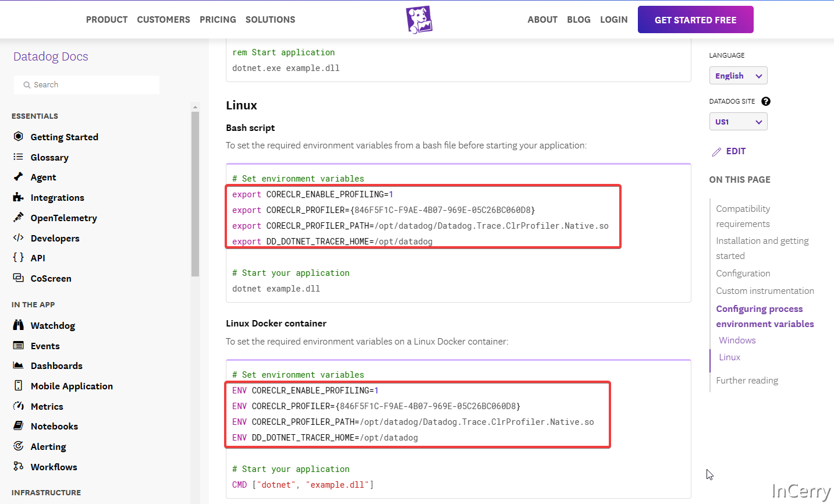Click the Getting Started hexagon icon
The image size is (834, 504).
click(19, 137)
